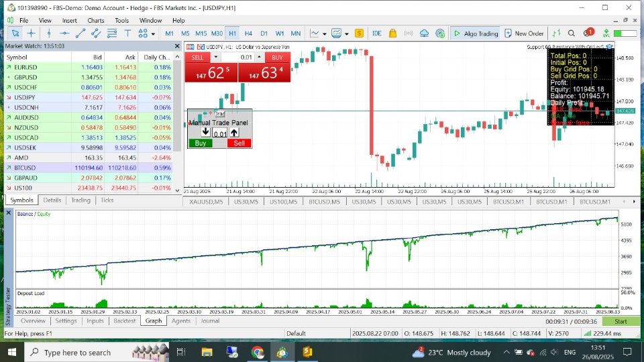The width and height of the screenshot is (644, 362).
Task: Open the File menu
Action: 24,21
